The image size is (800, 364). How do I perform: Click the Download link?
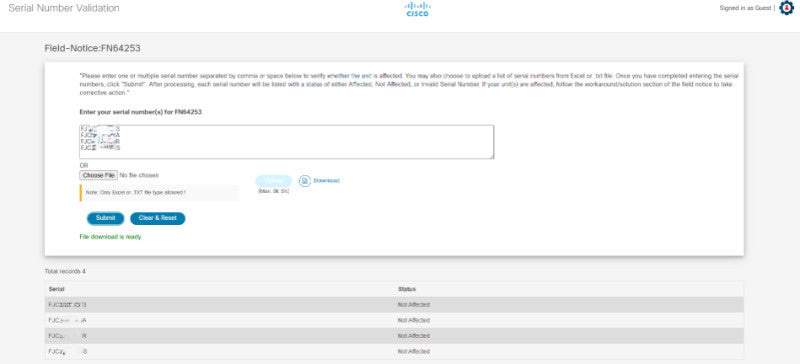(327, 181)
